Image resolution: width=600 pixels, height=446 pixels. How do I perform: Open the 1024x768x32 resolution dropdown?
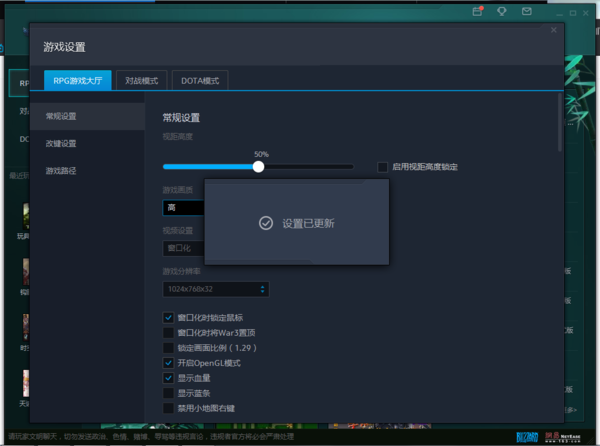tap(216, 289)
